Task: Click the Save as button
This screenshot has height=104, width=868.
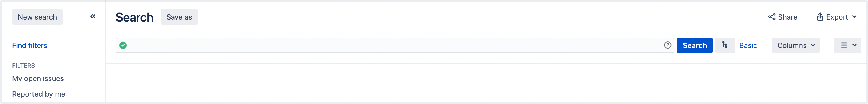Action: (x=179, y=17)
